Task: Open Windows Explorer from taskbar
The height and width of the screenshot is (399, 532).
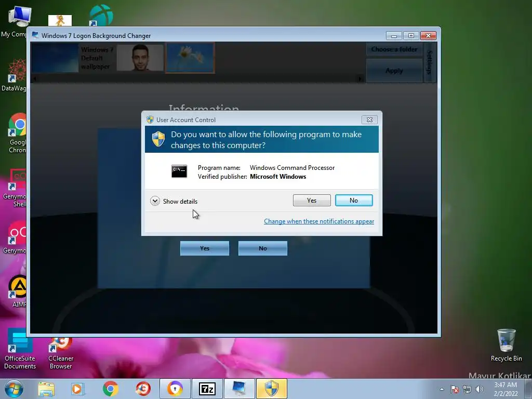Action: click(46, 389)
